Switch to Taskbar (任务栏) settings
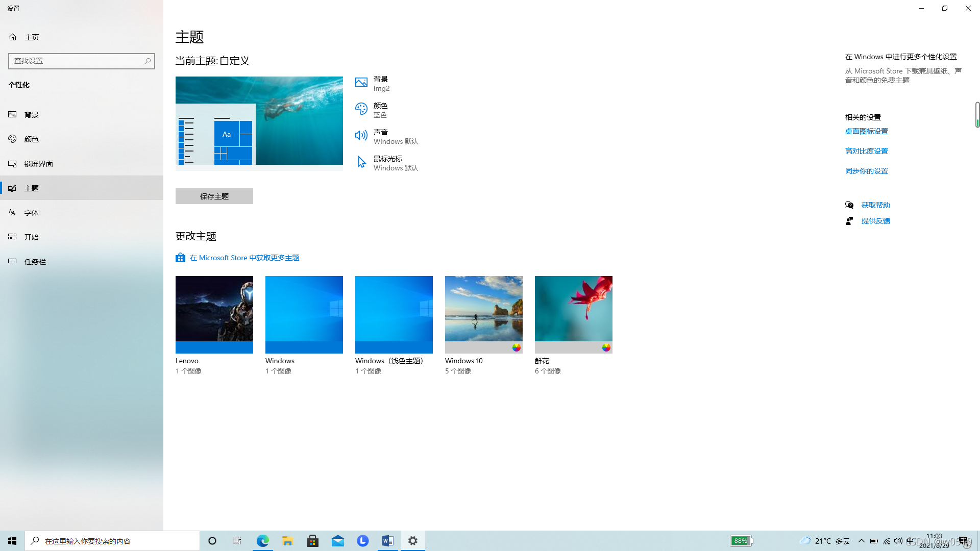 coord(35,262)
